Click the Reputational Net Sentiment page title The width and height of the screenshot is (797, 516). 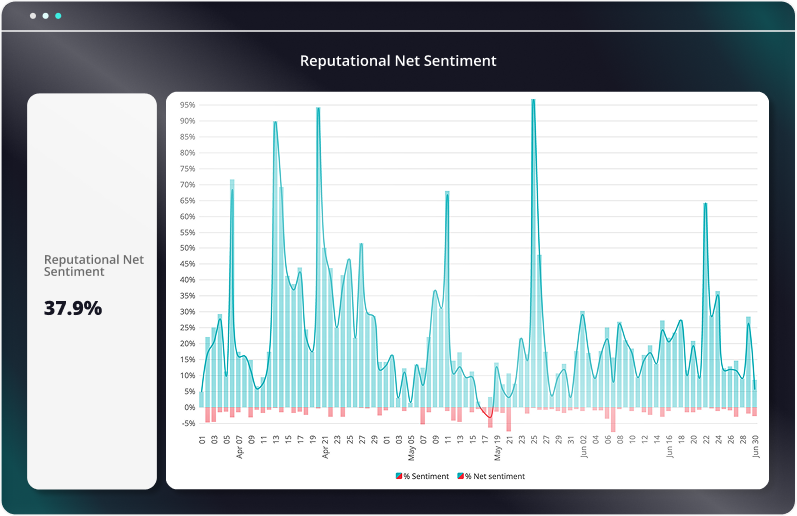click(398, 61)
